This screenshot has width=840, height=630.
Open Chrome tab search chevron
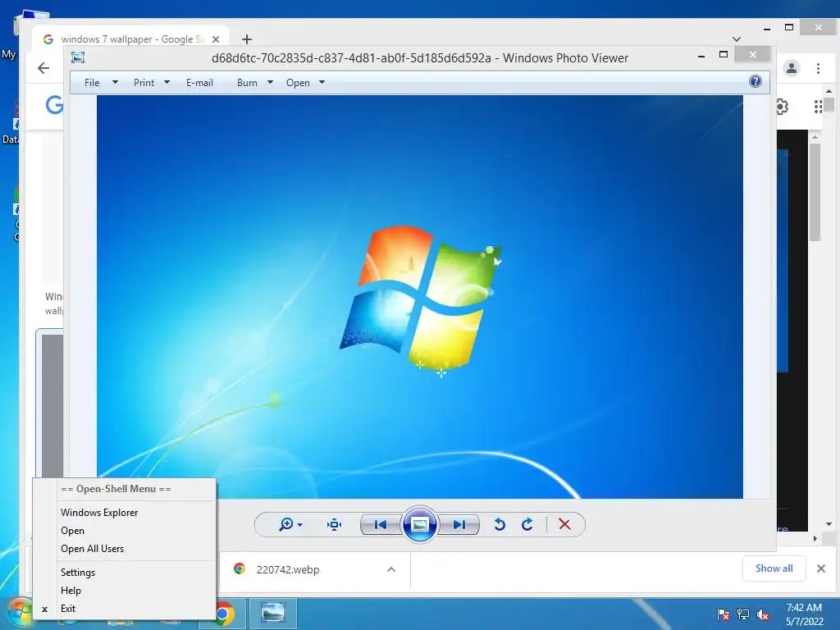737,39
